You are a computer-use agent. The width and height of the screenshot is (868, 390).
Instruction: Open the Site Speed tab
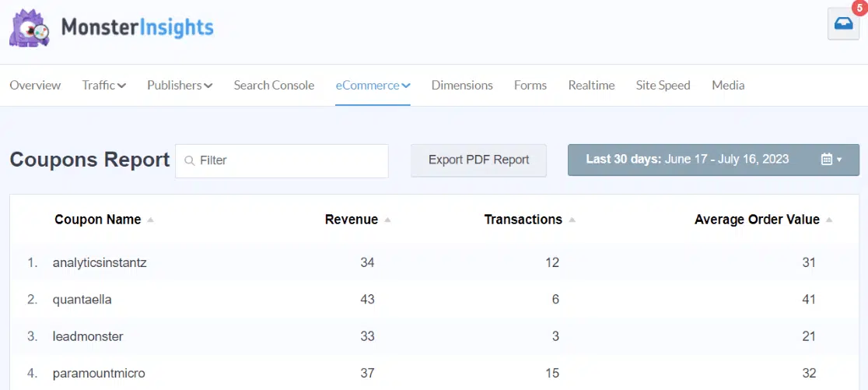(x=663, y=86)
